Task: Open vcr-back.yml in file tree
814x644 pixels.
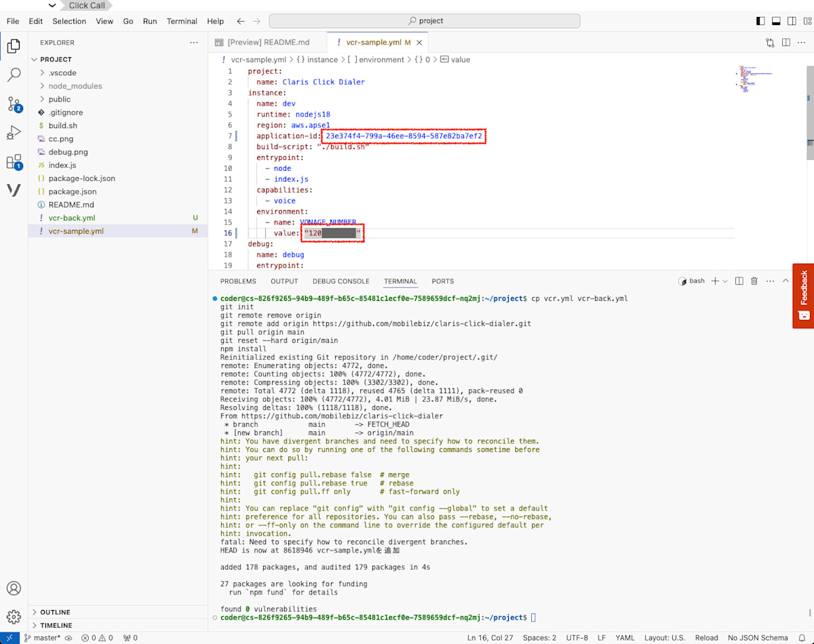Action: tap(118, 218)
